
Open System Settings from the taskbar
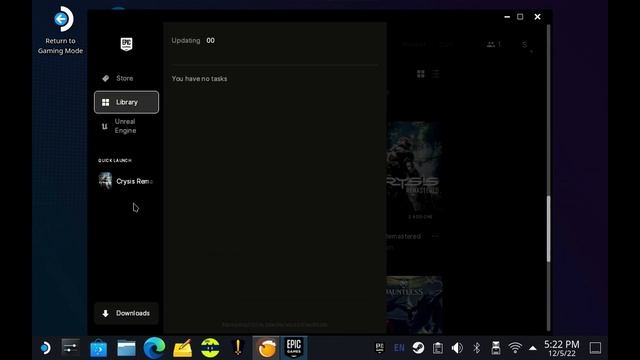(71, 348)
